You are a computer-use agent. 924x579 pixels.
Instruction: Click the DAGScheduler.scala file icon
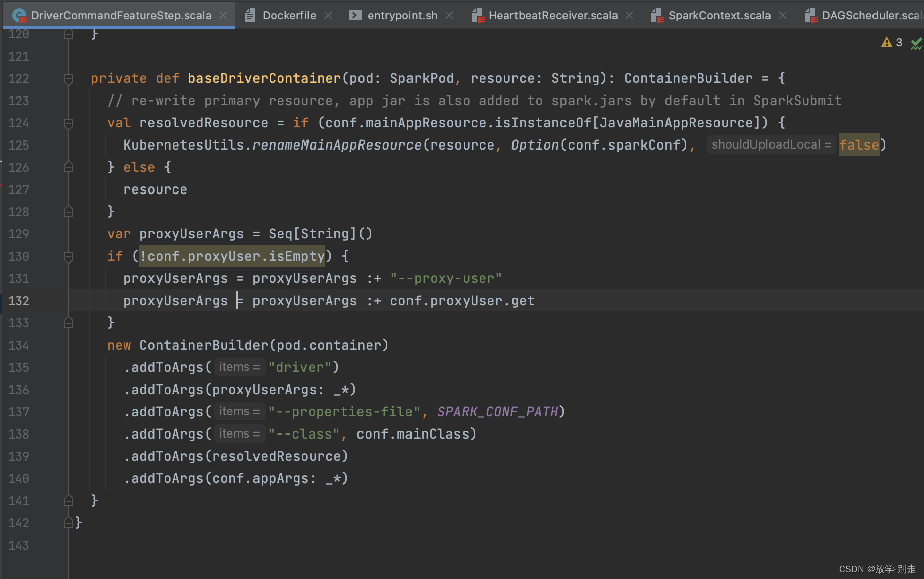810,16
